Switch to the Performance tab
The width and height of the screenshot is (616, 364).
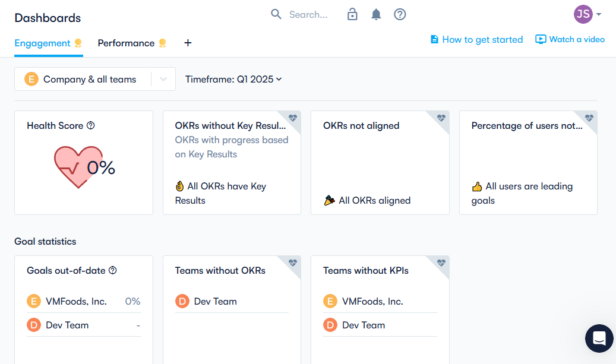coord(127,43)
